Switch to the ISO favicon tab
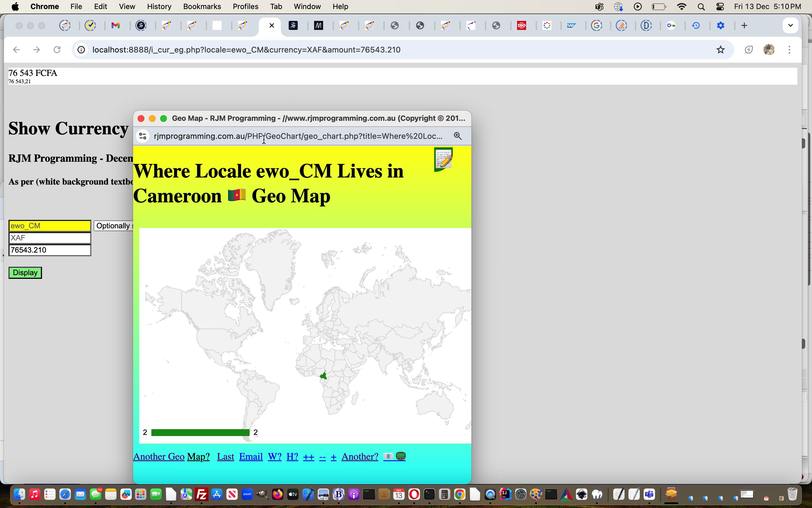The image size is (812, 508). pos(521,25)
